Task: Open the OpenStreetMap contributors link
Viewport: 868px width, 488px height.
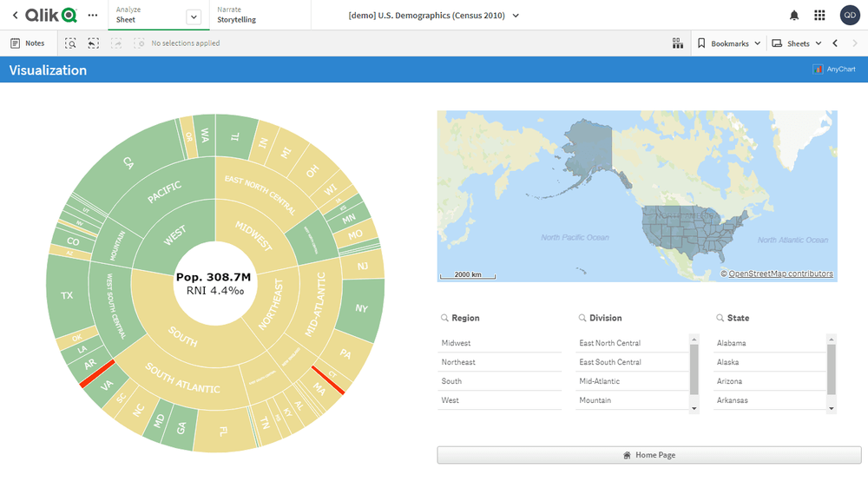Action: point(780,274)
